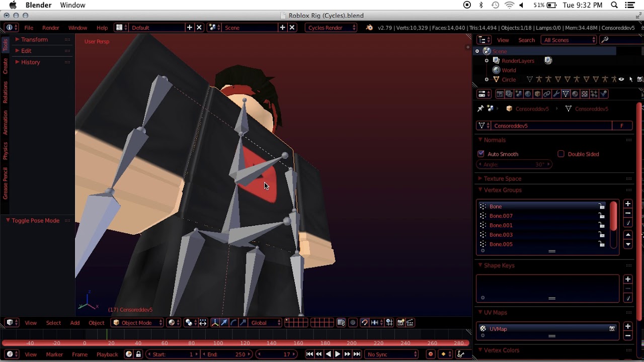Add a new vertex group with plus

627,204
